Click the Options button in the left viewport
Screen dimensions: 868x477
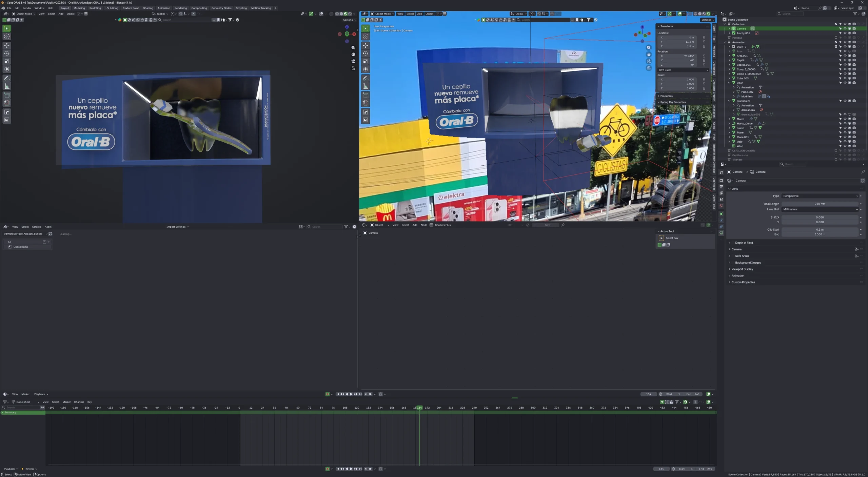tap(349, 20)
